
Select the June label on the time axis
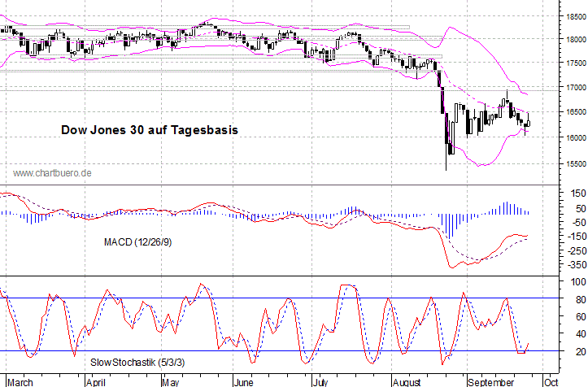243,382
